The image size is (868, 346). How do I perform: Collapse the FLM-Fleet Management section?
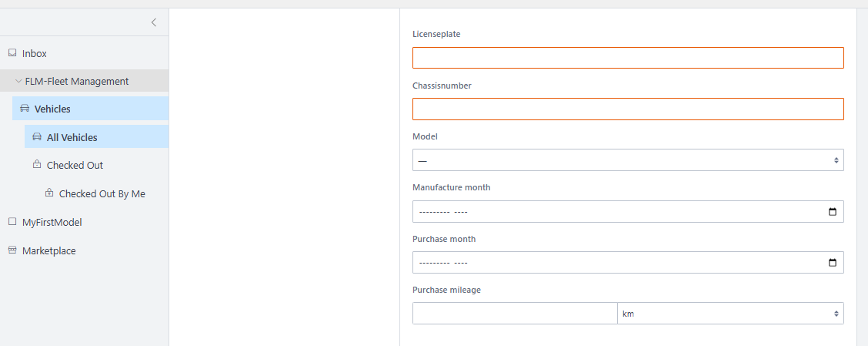click(x=18, y=81)
